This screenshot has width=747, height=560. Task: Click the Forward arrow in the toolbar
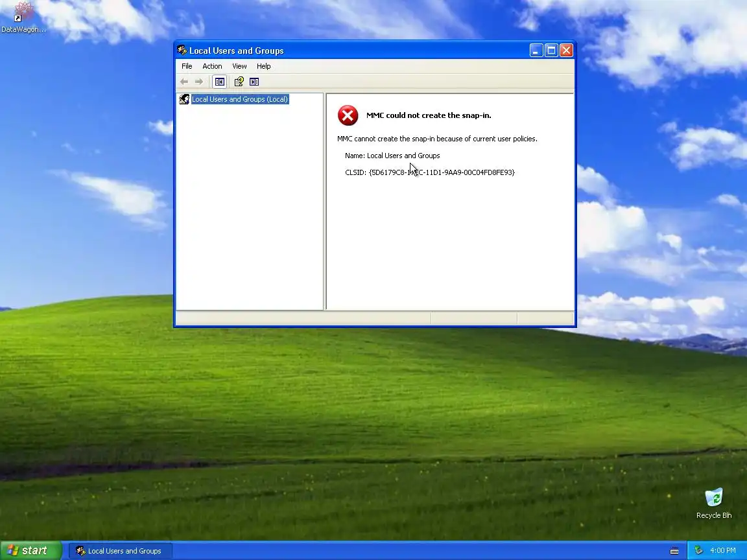(x=199, y=82)
